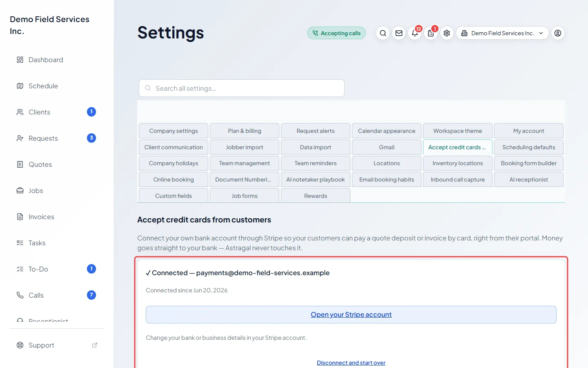Image resolution: width=588 pixels, height=368 pixels.
Task: Select the Rewards tab
Action: (316, 195)
